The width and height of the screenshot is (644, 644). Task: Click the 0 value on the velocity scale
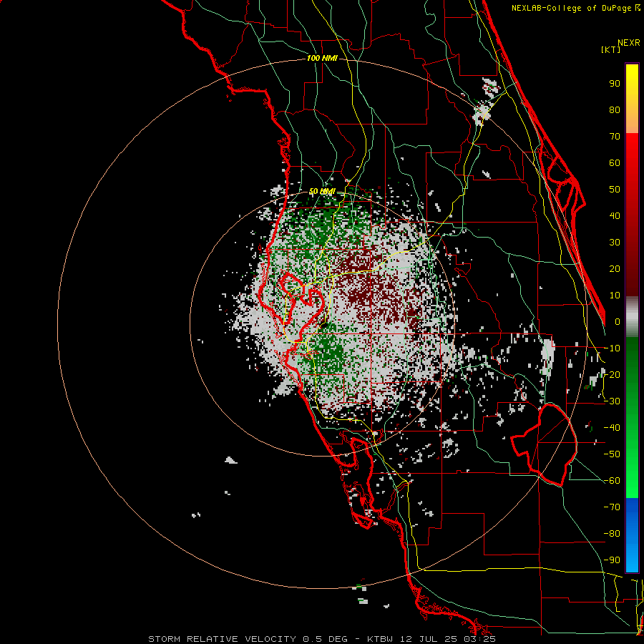tap(618, 321)
